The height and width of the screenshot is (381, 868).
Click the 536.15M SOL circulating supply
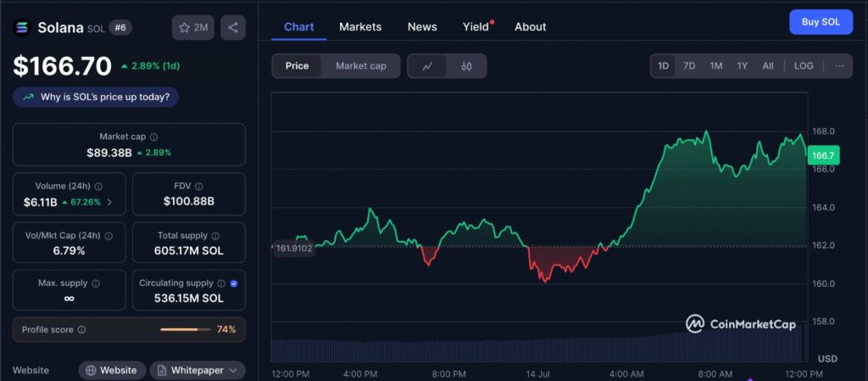point(189,299)
